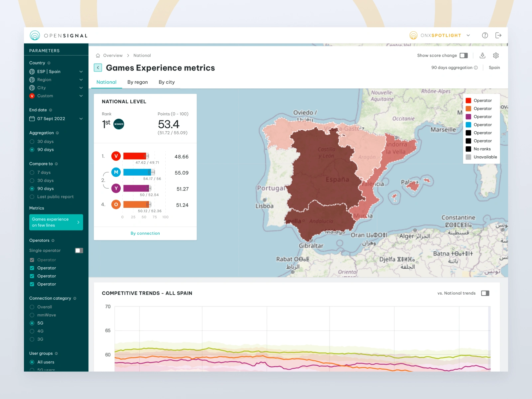Click the red Operator legend swatch

click(x=468, y=100)
